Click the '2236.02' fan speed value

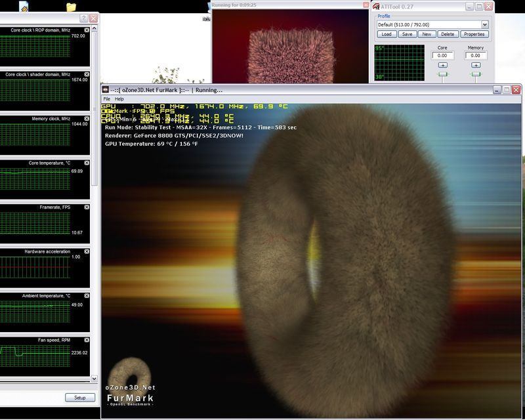[79, 352]
